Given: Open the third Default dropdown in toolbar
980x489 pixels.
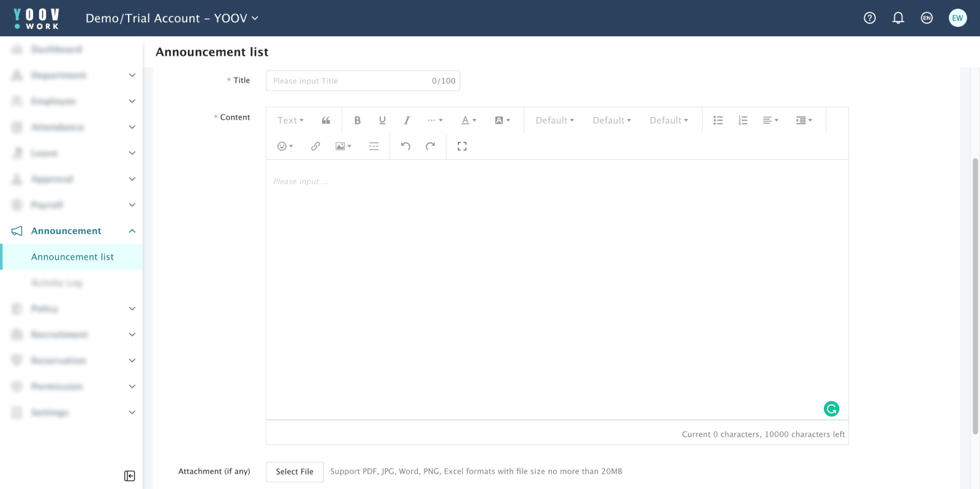Looking at the screenshot, I should click(x=669, y=121).
